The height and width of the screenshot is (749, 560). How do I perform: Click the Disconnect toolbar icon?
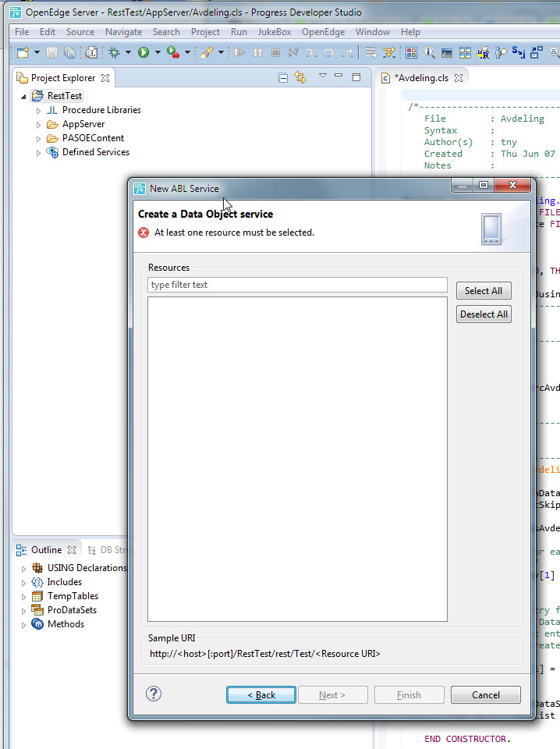(x=293, y=52)
